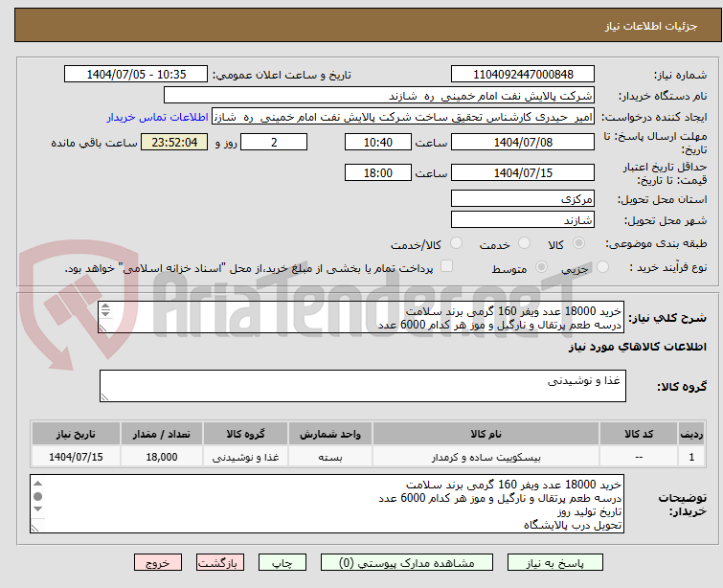Click the ردیف column header
The height and width of the screenshot is (588, 723).
coord(691,434)
